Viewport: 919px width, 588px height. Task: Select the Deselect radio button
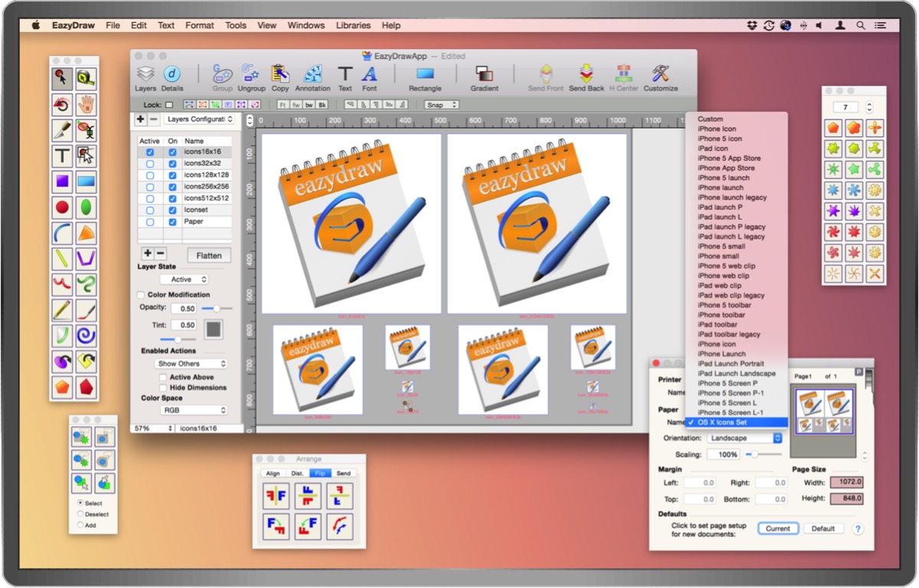tap(80, 514)
